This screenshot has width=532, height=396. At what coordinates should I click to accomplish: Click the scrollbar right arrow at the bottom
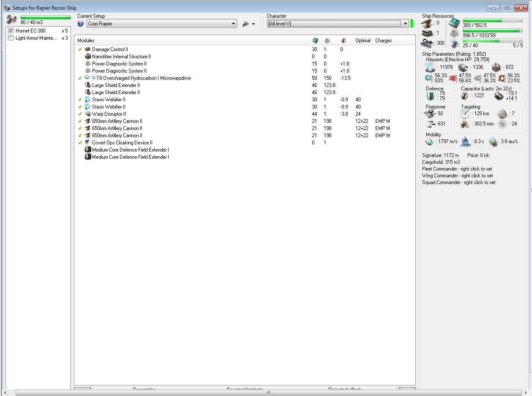tap(526, 393)
